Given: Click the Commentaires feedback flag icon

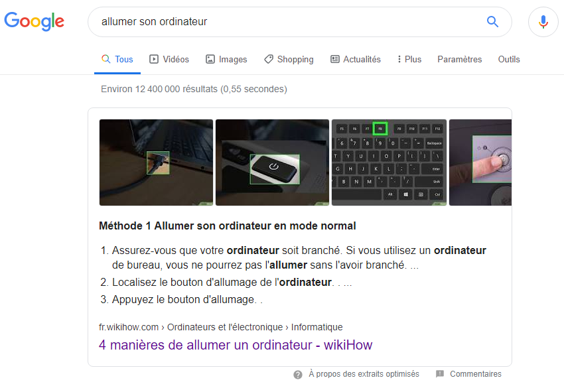Looking at the screenshot, I should [x=439, y=374].
